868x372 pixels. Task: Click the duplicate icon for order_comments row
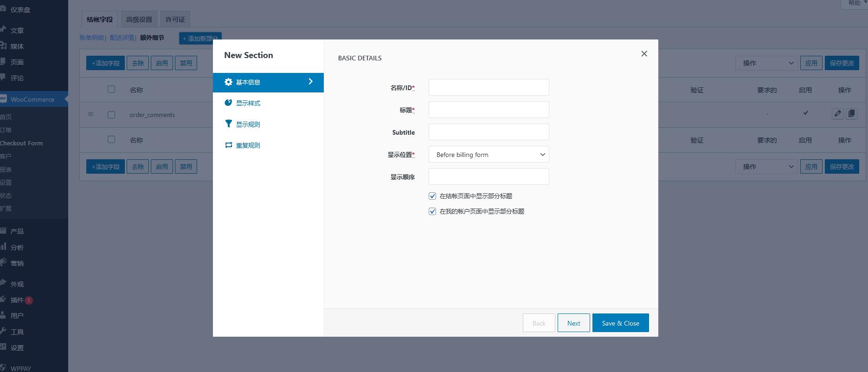[x=852, y=114]
